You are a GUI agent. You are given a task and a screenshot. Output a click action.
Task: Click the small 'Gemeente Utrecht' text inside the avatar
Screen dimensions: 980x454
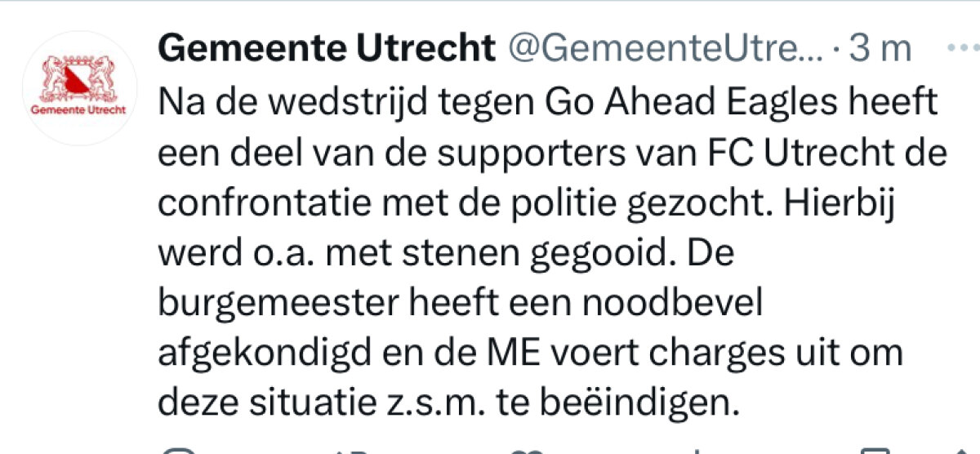click(x=80, y=109)
